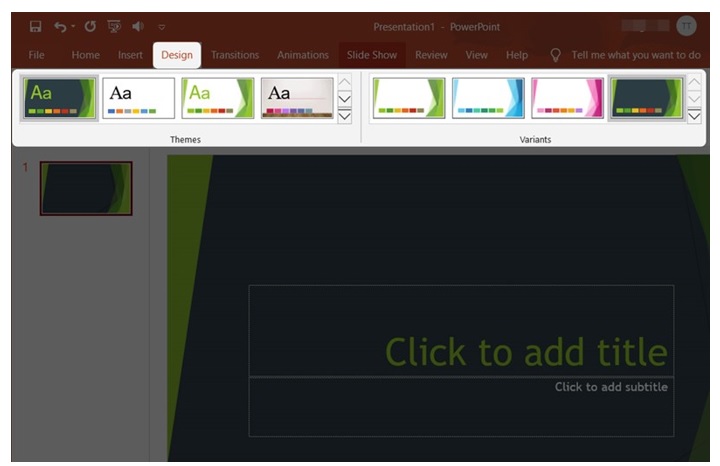Expand the Themes gallery More button

tap(344, 117)
